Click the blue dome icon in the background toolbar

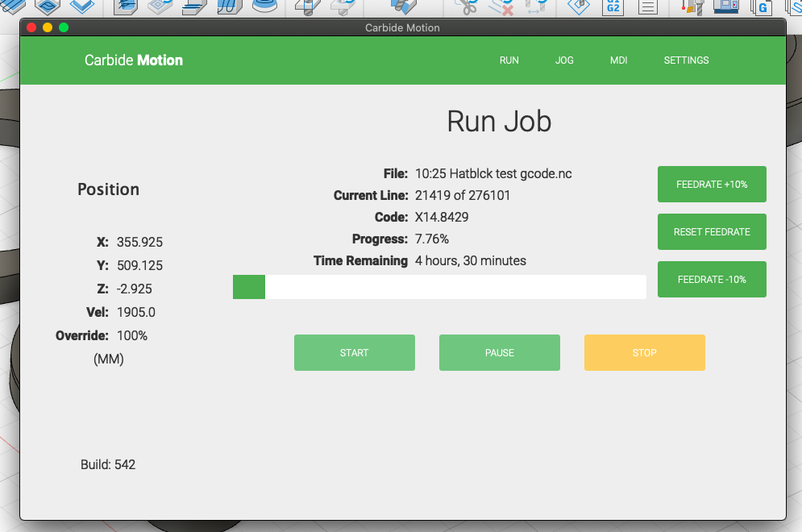coord(265,6)
